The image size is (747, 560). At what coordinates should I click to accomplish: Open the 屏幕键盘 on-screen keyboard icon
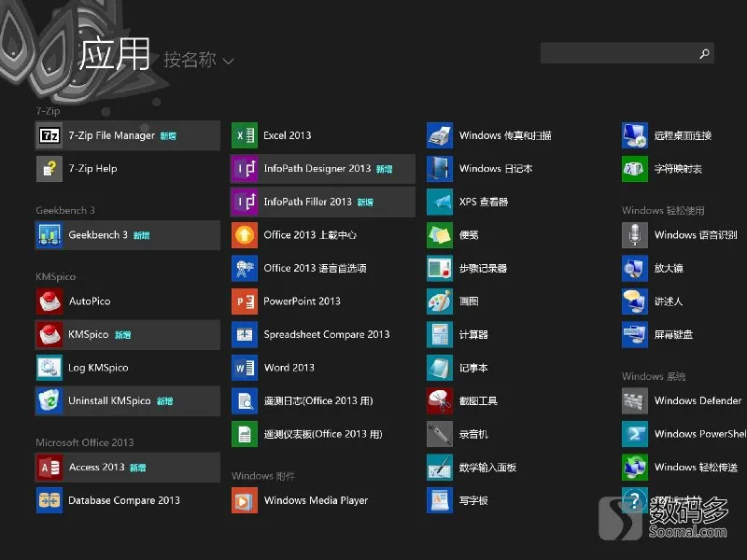pos(635,334)
